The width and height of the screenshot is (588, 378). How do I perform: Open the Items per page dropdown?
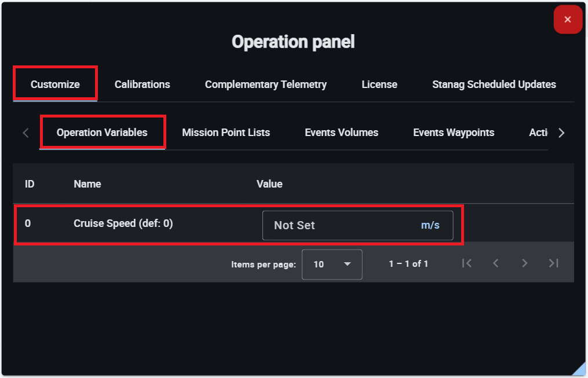pos(332,265)
